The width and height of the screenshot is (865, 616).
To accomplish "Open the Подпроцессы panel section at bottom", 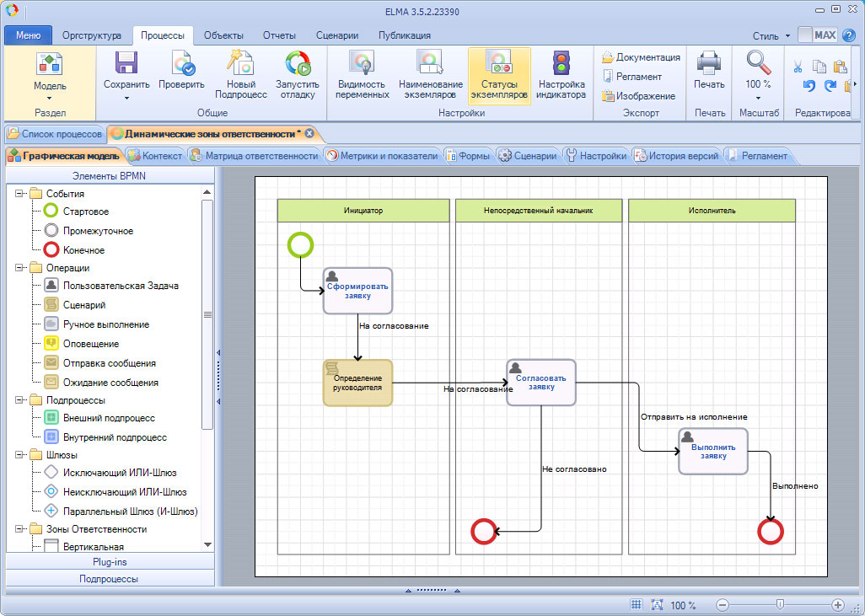I will point(110,578).
